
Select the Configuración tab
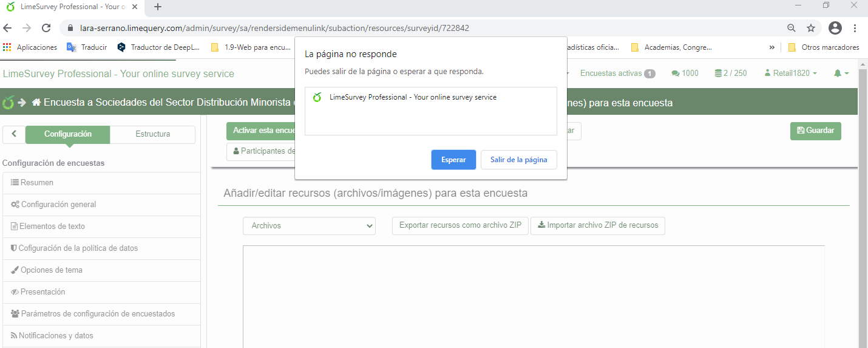coord(67,134)
